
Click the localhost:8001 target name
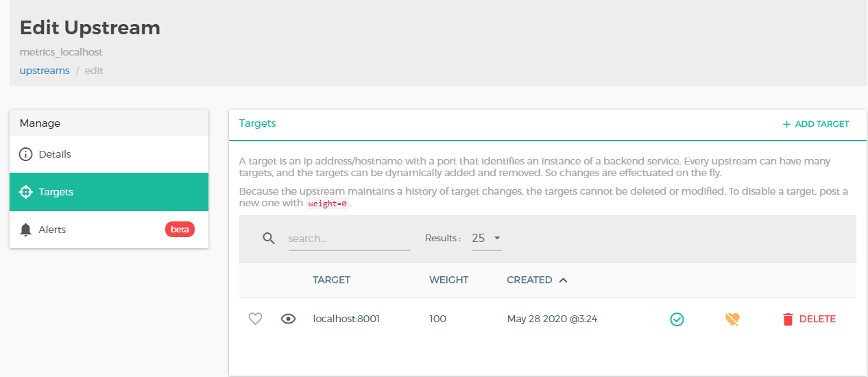346,319
